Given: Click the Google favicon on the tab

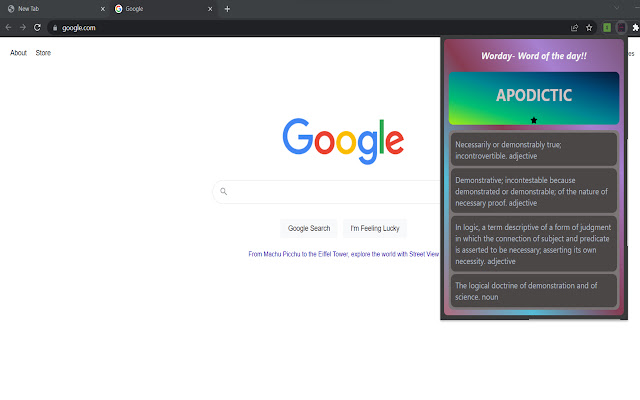Looking at the screenshot, I should (118, 9).
